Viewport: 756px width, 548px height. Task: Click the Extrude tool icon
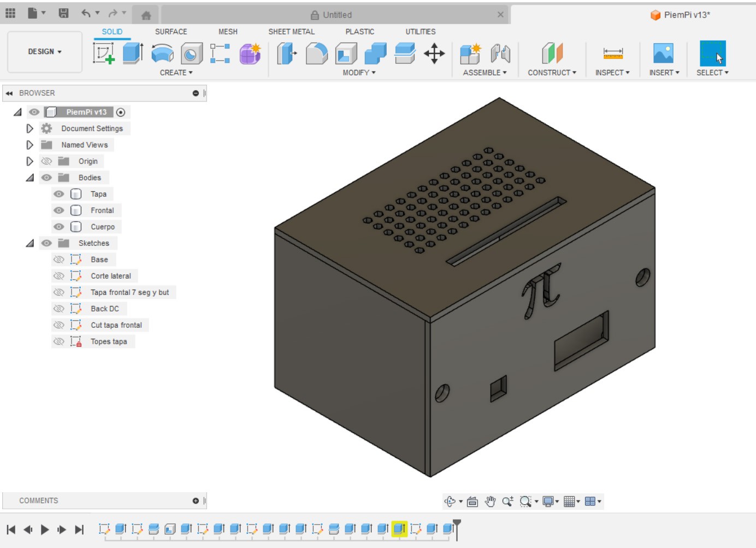pos(133,54)
